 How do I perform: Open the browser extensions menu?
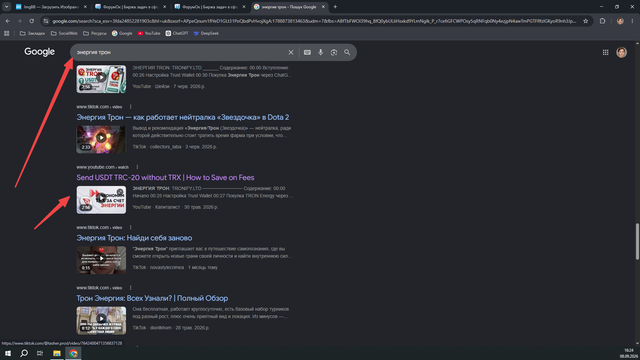pyautogui.click(x=602, y=21)
